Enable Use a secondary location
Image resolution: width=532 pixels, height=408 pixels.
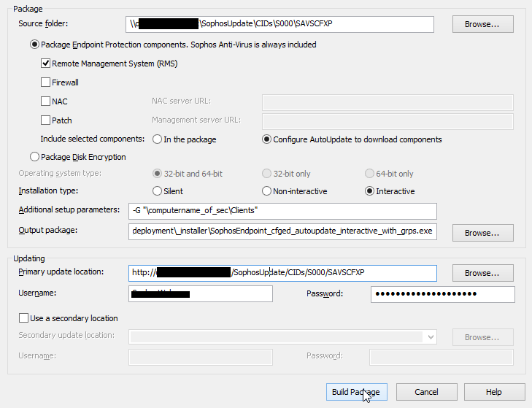[x=24, y=318]
